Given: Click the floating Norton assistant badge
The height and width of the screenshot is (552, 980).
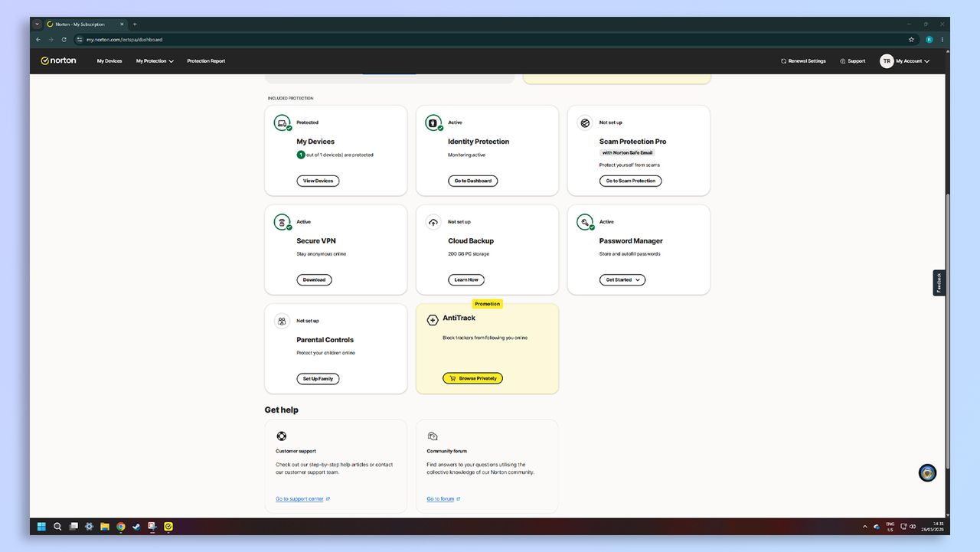Looking at the screenshot, I should (x=927, y=473).
